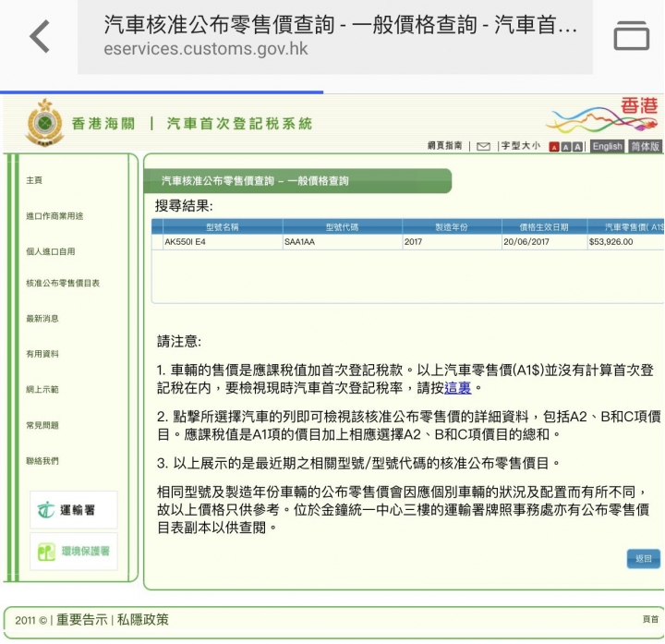Sort by 型號名稱 column header

point(223,227)
